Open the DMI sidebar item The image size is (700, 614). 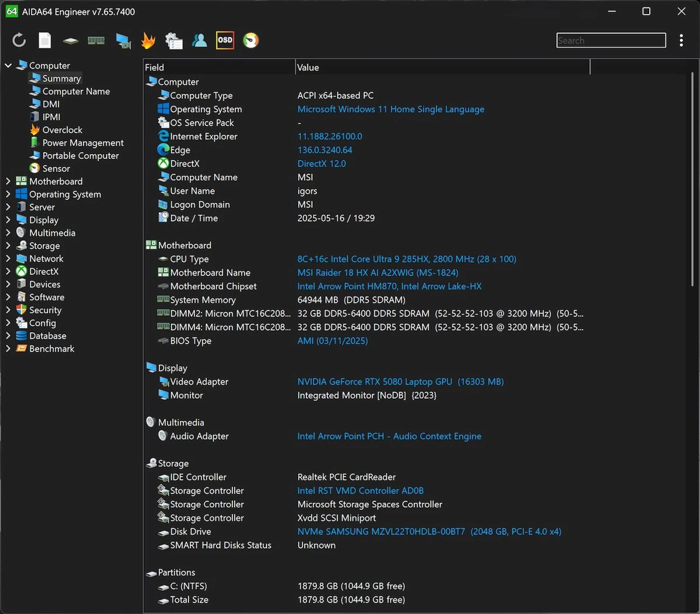pyautogui.click(x=44, y=104)
